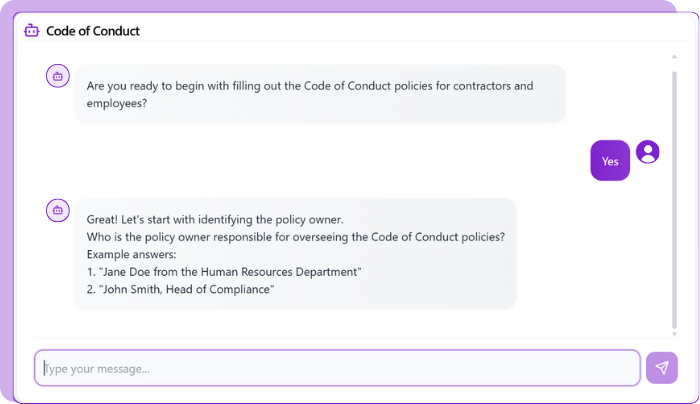This screenshot has height=404, width=700.
Task: Click the robot icon beside Code of Conduct title
Action: [x=32, y=30]
